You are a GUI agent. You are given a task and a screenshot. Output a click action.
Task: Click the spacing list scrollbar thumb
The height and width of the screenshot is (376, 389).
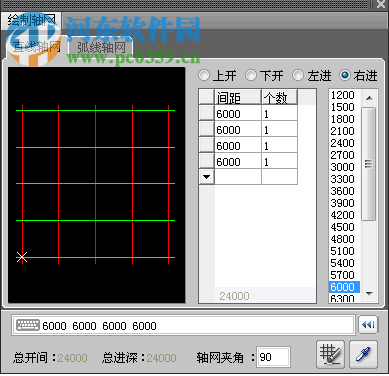[368, 164]
